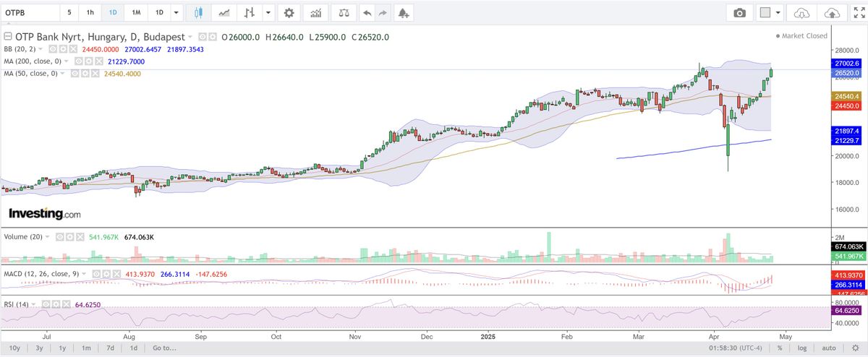Image resolution: width=868 pixels, height=357 pixels.
Task: Toggle visibility of MACD indicator
Action: [96, 274]
